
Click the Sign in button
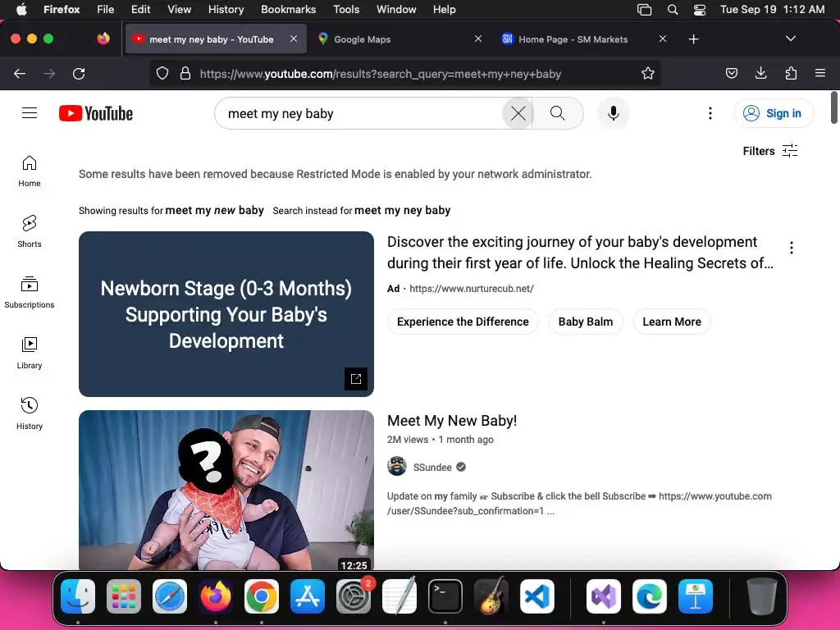(x=774, y=113)
